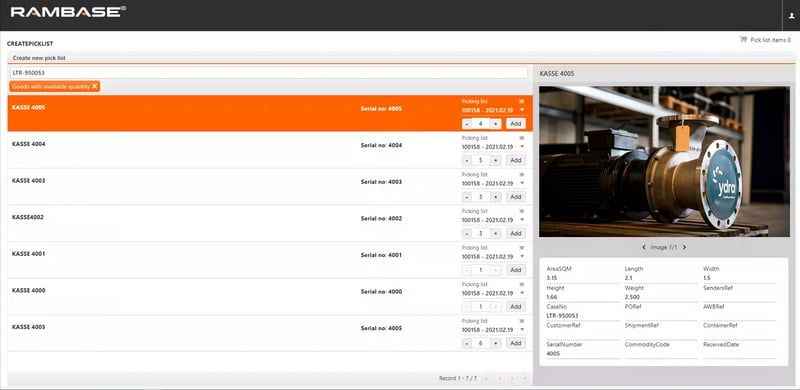
Task: Select the KASSE4002 list row name
Action: click(x=28, y=217)
